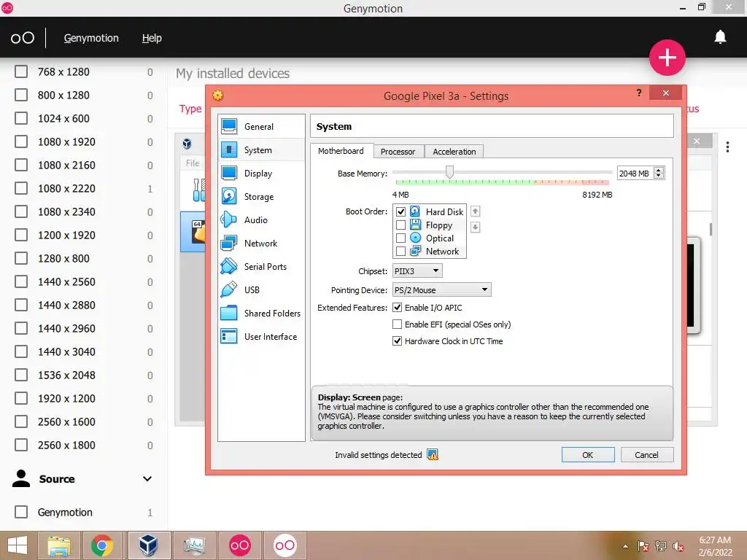The width and height of the screenshot is (747, 560).
Task: Sort devices by Type column
Action: (190, 109)
